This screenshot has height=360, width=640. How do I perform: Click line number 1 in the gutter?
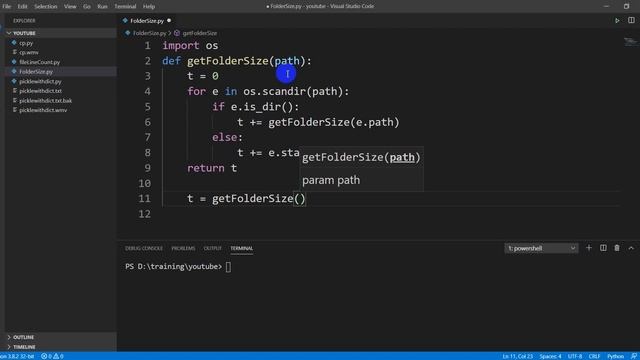[x=147, y=45]
